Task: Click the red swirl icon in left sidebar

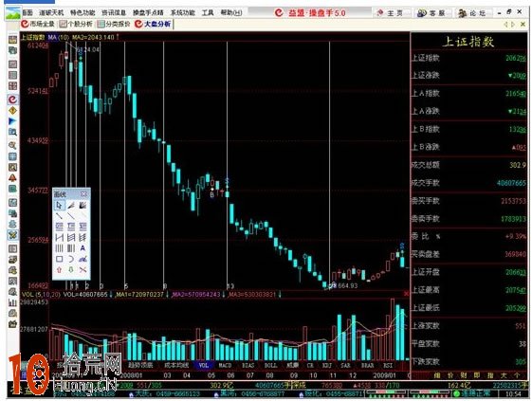Action: pyautogui.click(x=12, y=100)
